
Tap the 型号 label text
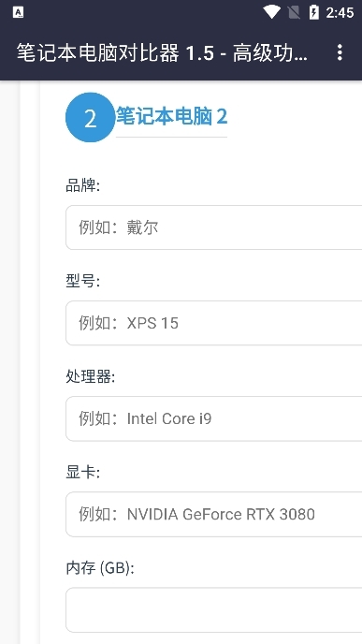click(83, 282)
